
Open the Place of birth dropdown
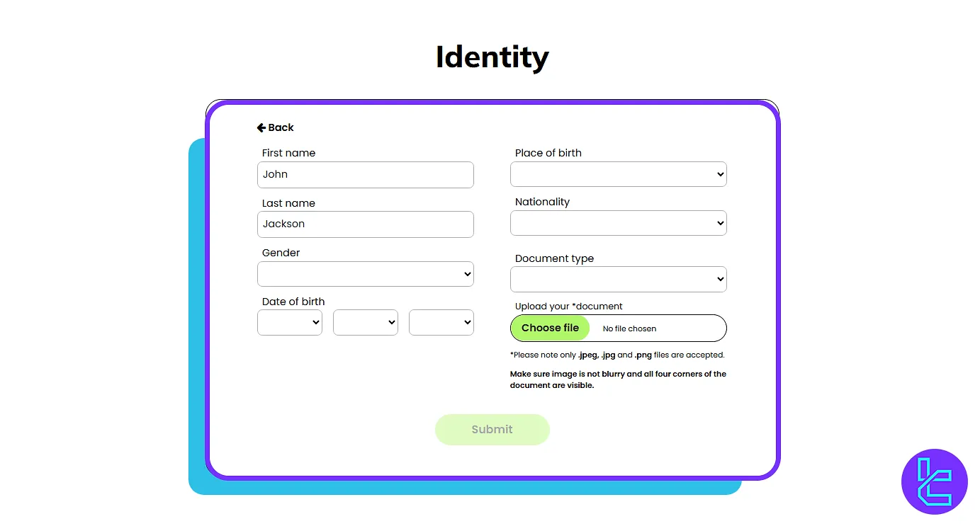click(x=618, y=174)
